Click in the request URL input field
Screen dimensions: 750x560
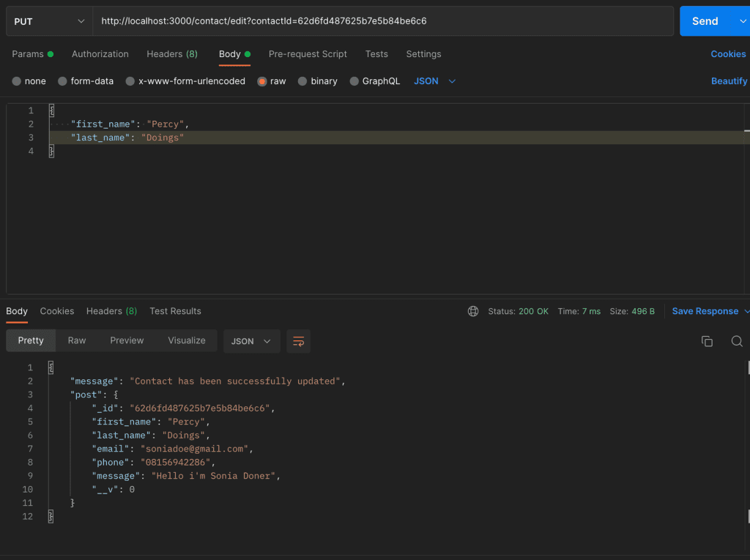point(381,21)
